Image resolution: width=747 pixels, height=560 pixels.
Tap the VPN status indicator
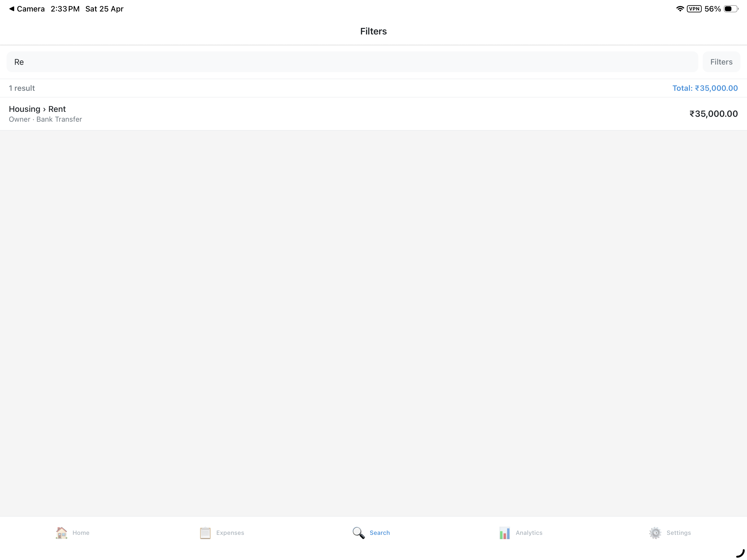click(x=694, y=9)
